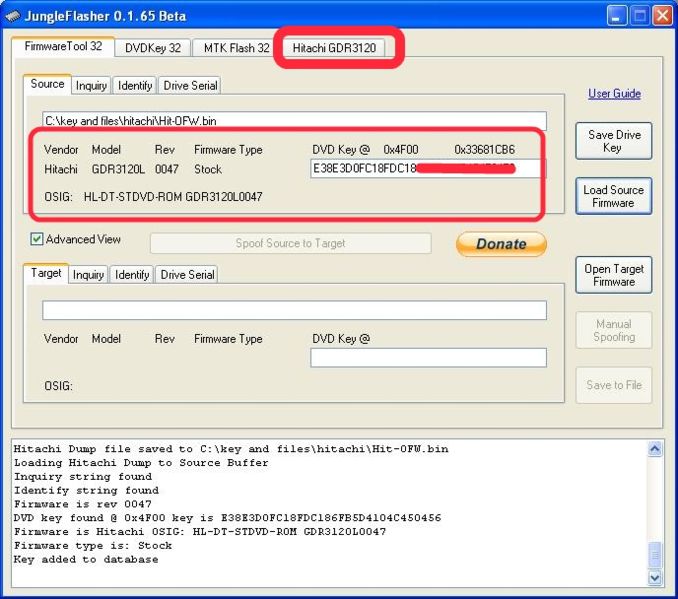
Task: Click the source rev value 0047
Action: pyautogui.click(x=166, y=169)
